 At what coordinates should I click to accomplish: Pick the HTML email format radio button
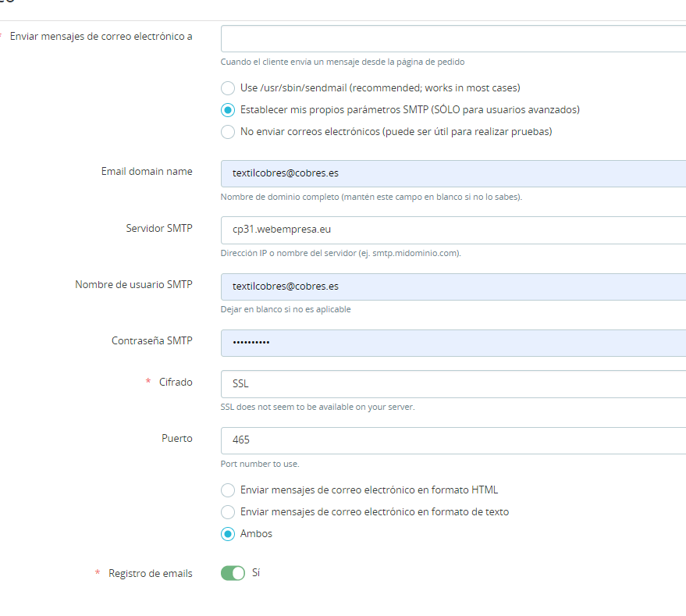click(x=228, y=490)
